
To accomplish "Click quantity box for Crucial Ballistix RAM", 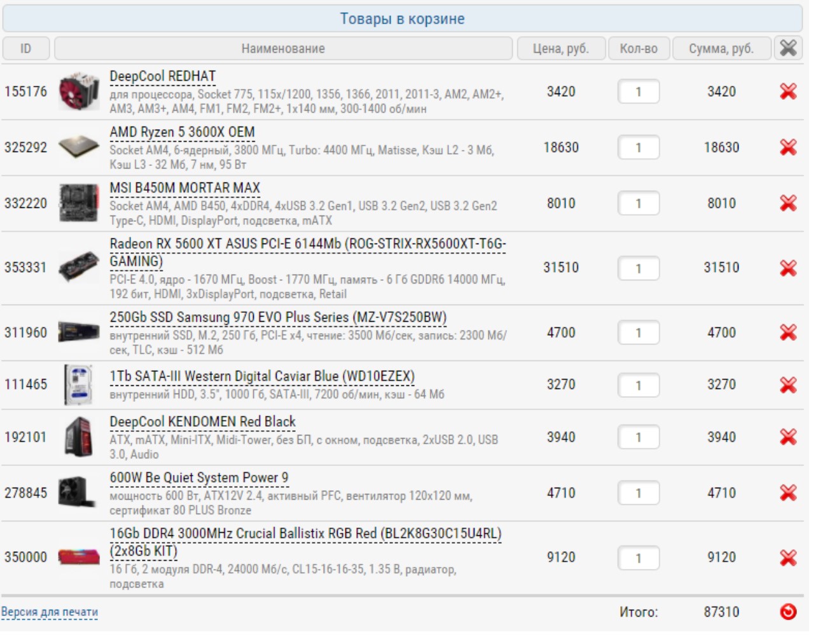I will (x=638, y=558).
